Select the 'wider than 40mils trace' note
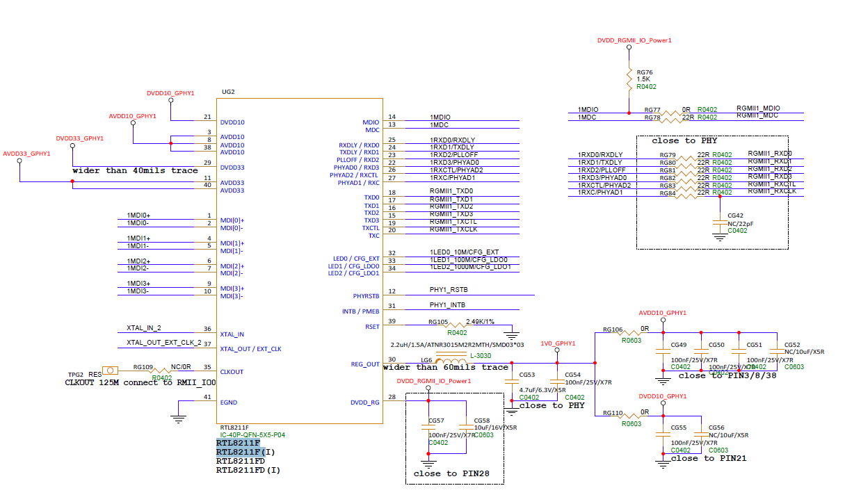The height and width of the screenshot is (504, 861). coord(136,170)
